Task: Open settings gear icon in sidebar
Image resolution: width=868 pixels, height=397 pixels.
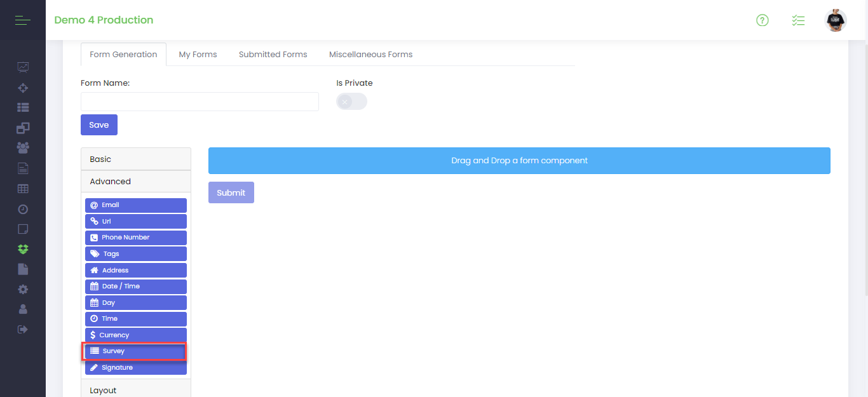Action: [x=23, y=290]
